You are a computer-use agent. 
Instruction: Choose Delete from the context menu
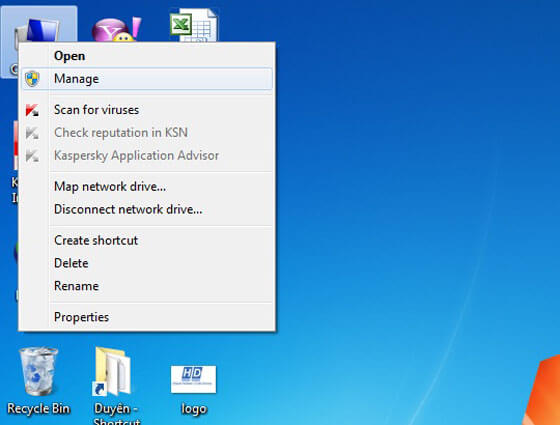(147, 264)
